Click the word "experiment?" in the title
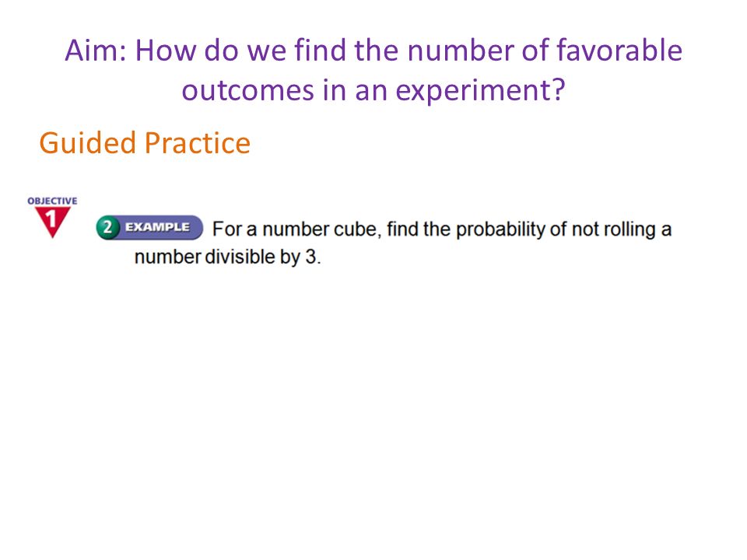The width and height of the screenshot is (747, 560). tap(480, 90)
